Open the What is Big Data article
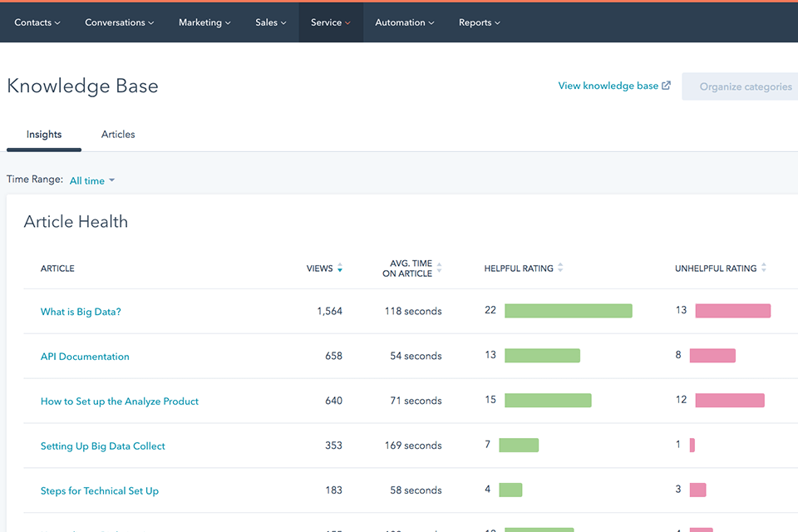This screenshot has width=798, height=532. tap(81, 311)
